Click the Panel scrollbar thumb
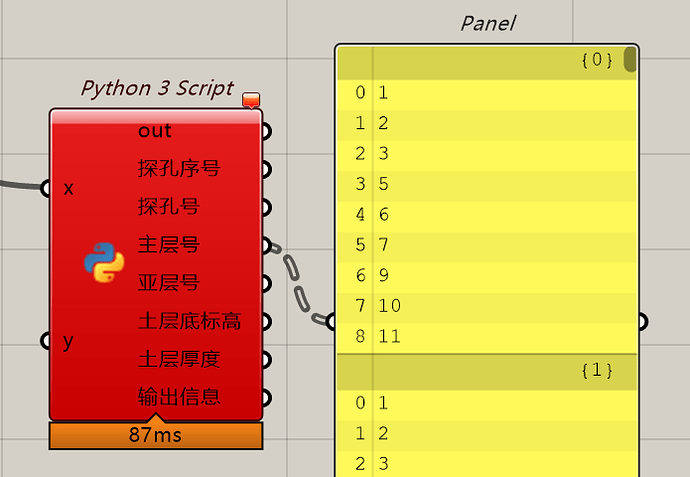Image resolution: width=690 pixels, height=477 pixels. click(x=630, y=59)
